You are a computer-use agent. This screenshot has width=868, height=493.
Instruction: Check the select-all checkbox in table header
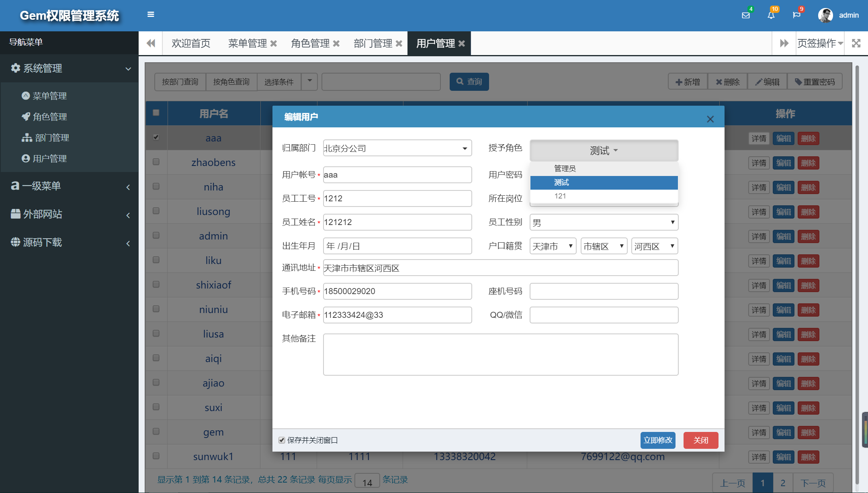click(x=156, y=113)
